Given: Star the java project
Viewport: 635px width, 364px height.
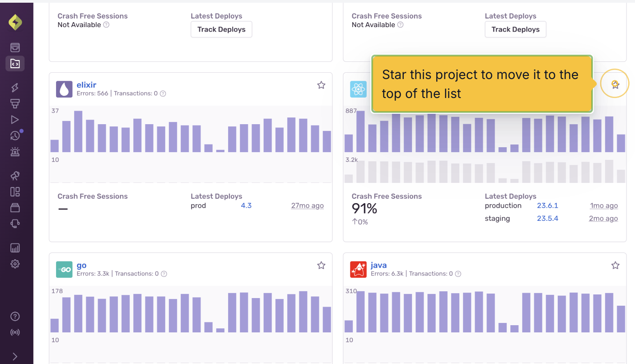Looking at the screenshot, I should [x=615, y=266].
